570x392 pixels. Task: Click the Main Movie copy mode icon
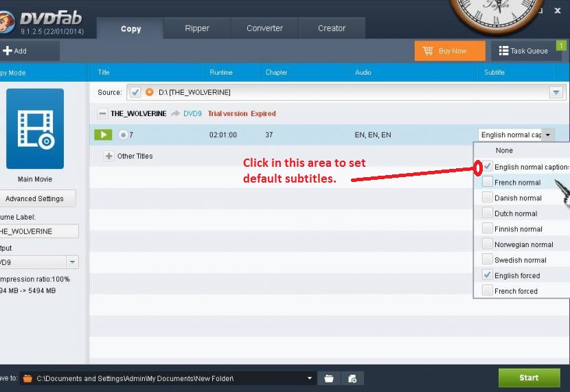35,128
